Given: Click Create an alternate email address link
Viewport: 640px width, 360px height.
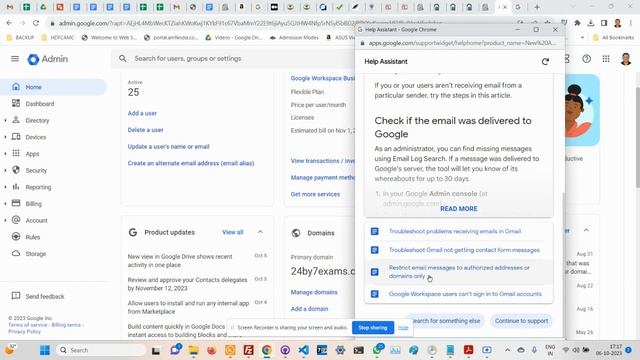Looking at the screenshot, I should coord(191,163).
